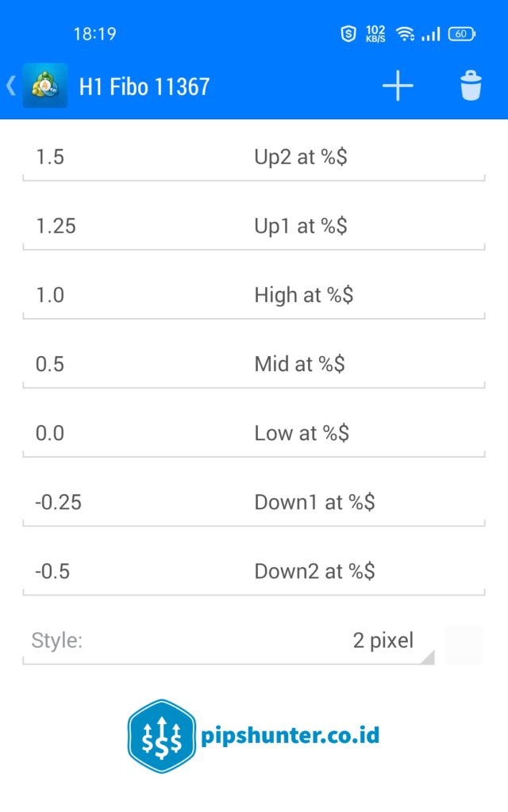The image size is (508, 812).
Task: Tap the pipshunter hexagon logo
Action: (x=161, y=737)
